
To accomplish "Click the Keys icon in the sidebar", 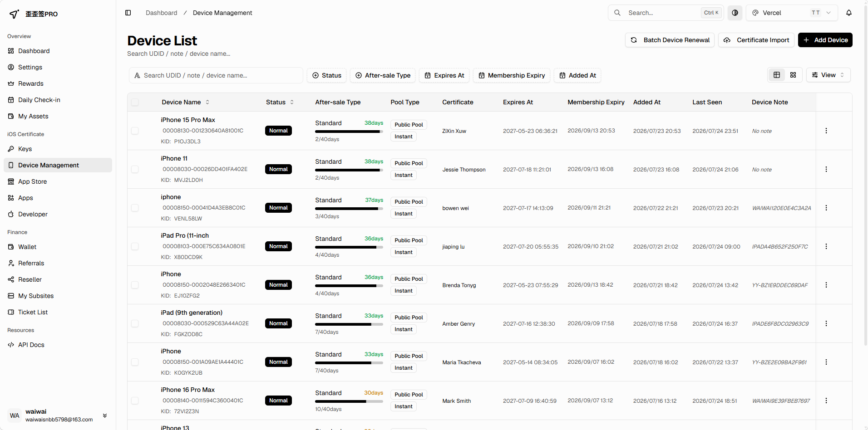I will (11, 149).
